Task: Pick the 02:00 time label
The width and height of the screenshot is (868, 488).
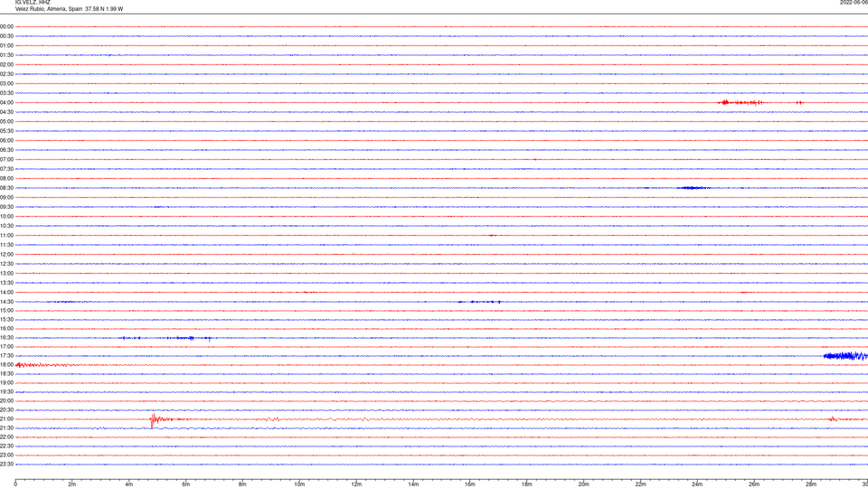Action: pyautogui.click(x=7, y=65)
